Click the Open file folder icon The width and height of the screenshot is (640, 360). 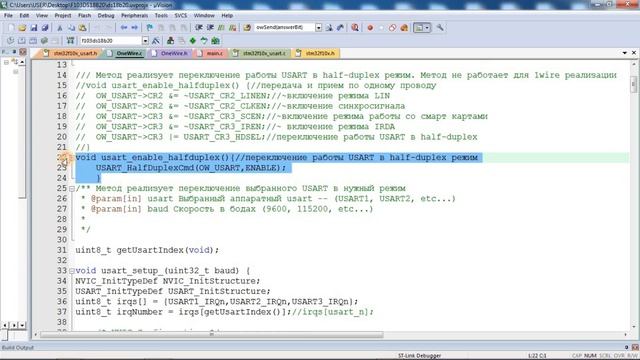[22, 28]
